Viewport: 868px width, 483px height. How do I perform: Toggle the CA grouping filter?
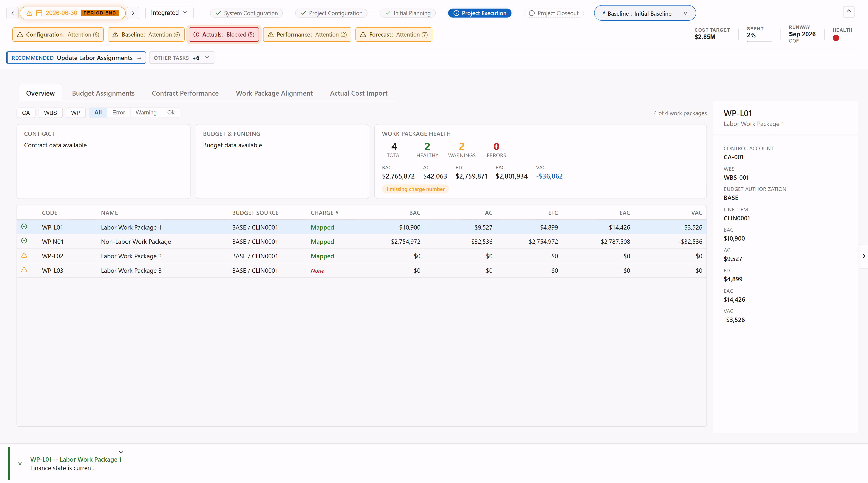(x=26, y=113)
